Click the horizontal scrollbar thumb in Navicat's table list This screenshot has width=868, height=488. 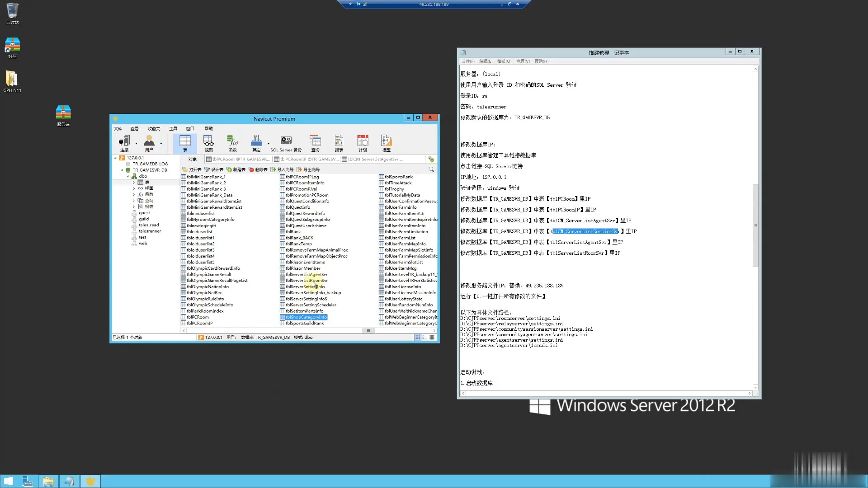click(x=368, y=331)
